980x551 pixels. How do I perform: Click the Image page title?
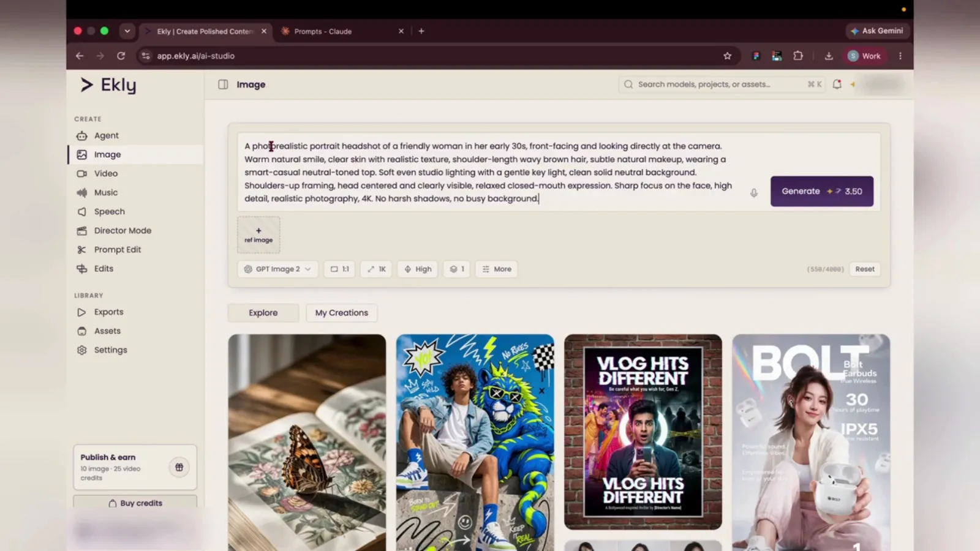pyautogui.click(x=251, y=84)
